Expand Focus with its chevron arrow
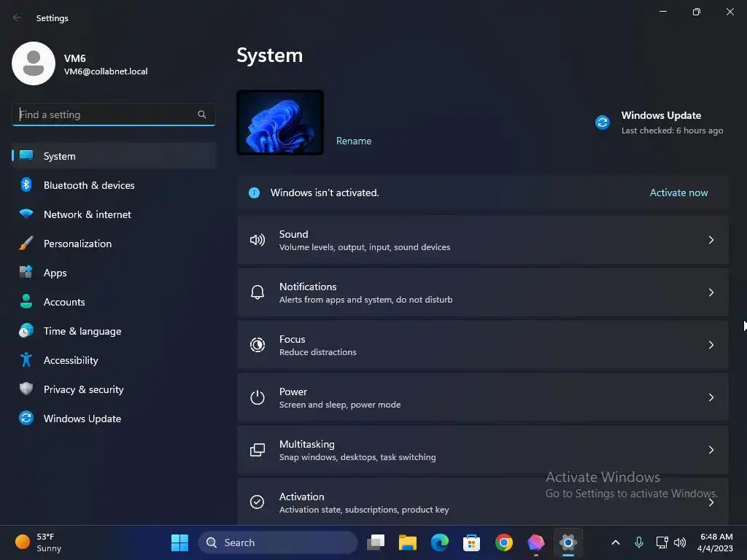This screenshot has width=747, height=560. pyautogui.click(x=711, y=345)
